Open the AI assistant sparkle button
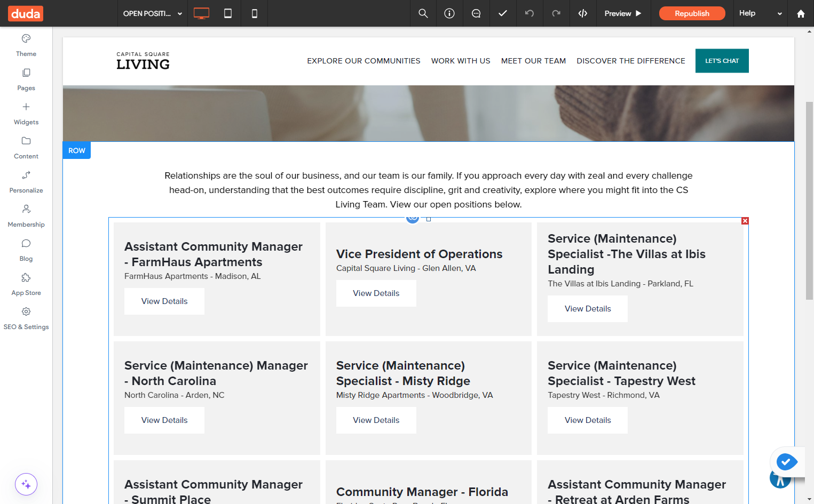This screenshot has width=814, height=504. [x=26, y=484]
